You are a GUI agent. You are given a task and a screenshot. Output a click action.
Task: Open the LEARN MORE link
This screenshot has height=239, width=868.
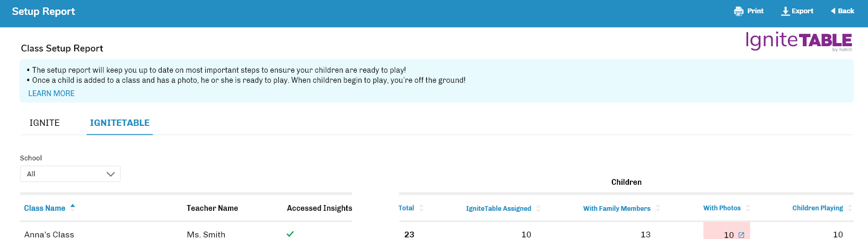pos(51,93)
